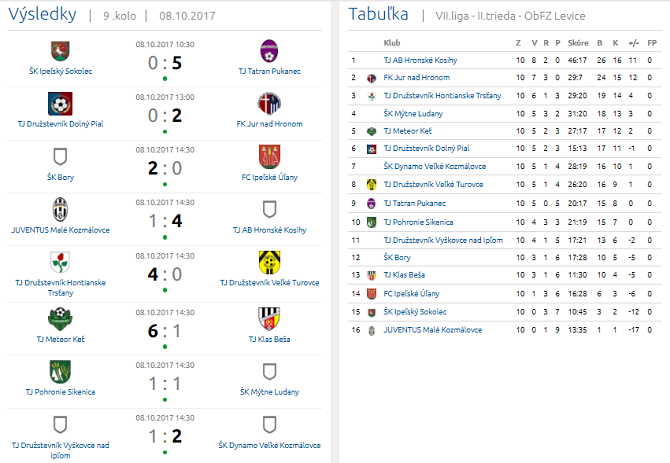Click the Klub column header
670x463 pixels.
[392, 43]
